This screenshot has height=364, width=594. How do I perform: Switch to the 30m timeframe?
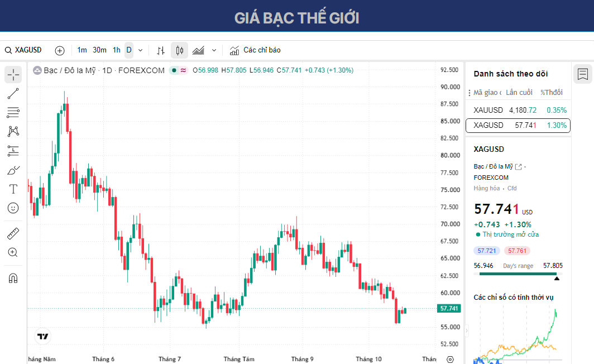(x=99, y=50)
